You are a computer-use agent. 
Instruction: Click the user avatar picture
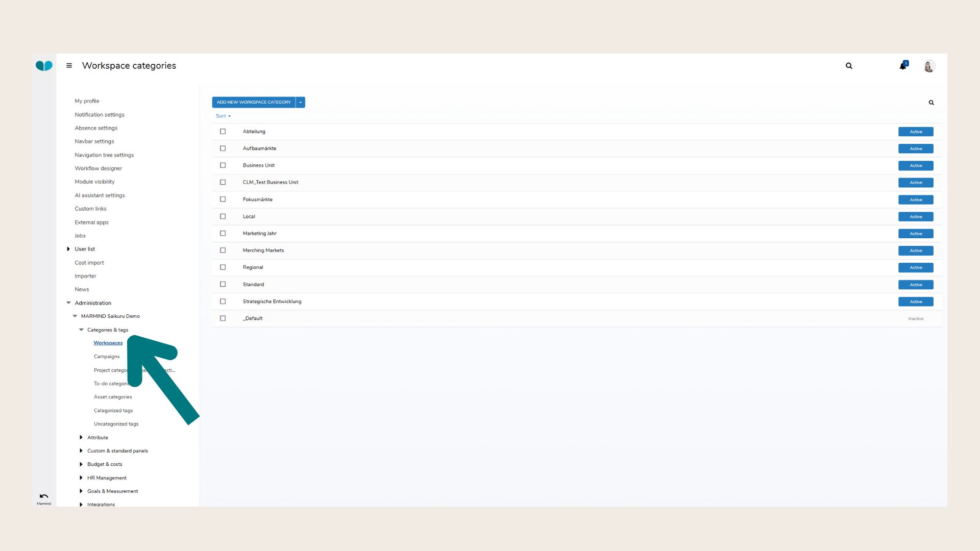[929, 66]
